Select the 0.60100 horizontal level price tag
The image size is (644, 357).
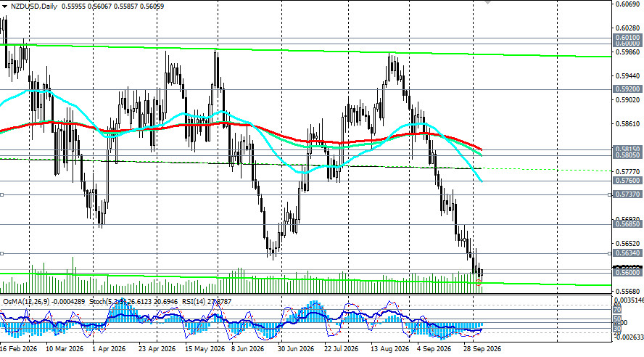[x=627, y=38]
